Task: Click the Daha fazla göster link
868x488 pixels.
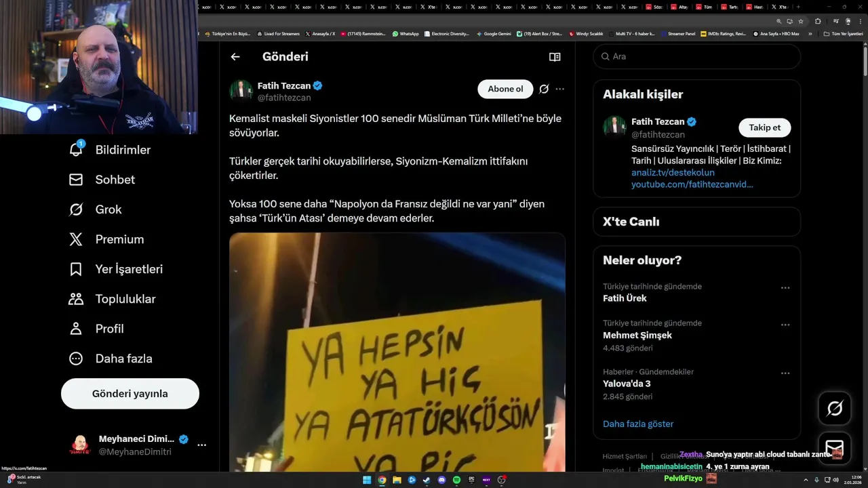Action: pos(638,424)
